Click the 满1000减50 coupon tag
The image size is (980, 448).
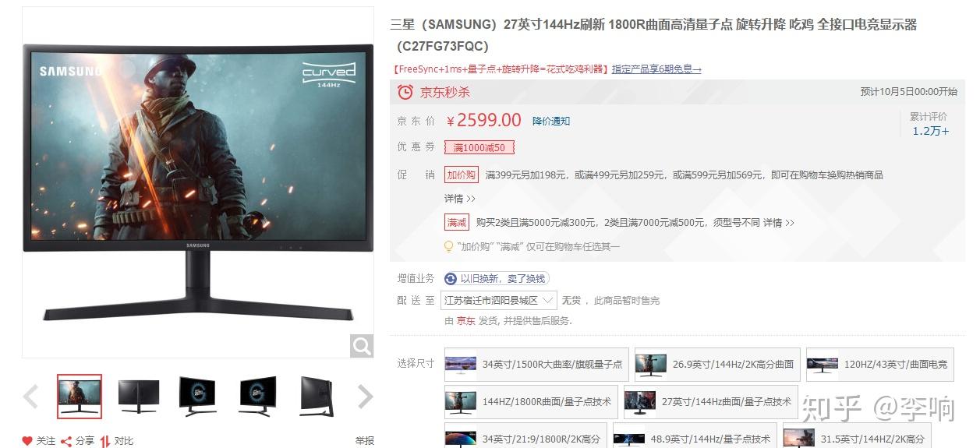tap(479, 147)
